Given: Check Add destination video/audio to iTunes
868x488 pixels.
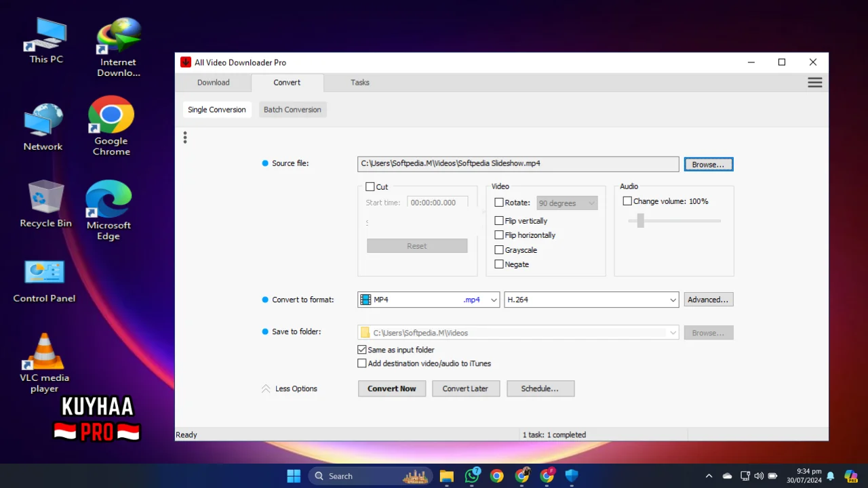Looking at the screenshot, I should (x=361, y=363).
